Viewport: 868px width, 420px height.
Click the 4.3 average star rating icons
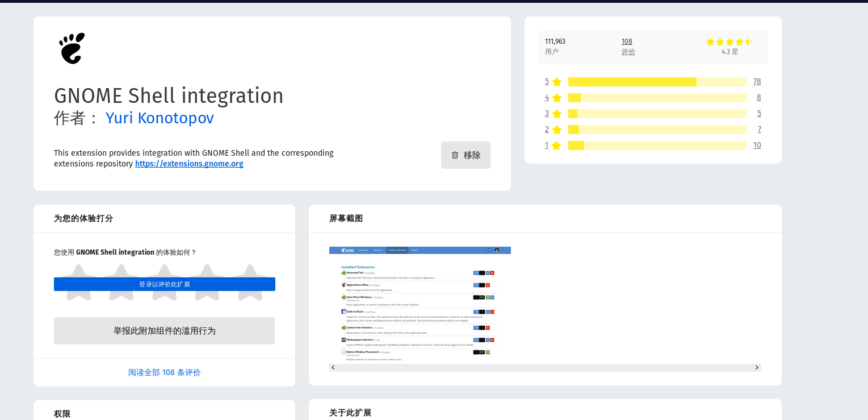coord(729,41)
